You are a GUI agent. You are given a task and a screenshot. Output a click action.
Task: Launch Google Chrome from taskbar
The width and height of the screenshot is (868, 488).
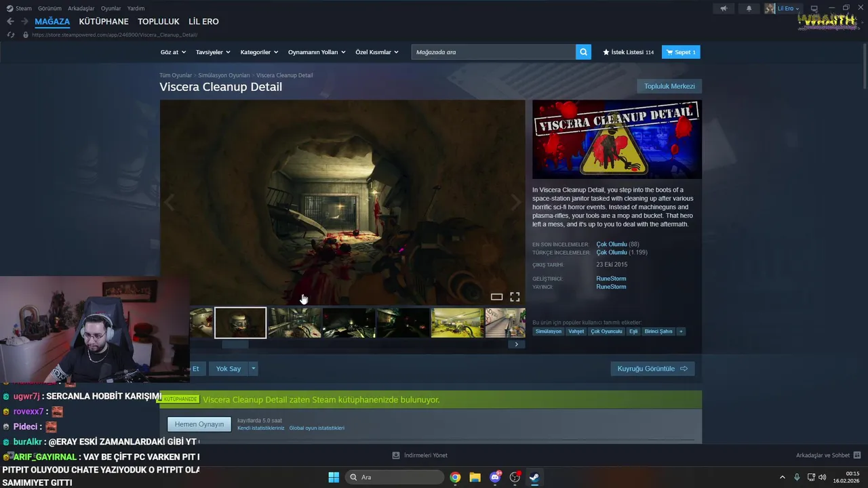pyautogui.click(x=455, y=477)
